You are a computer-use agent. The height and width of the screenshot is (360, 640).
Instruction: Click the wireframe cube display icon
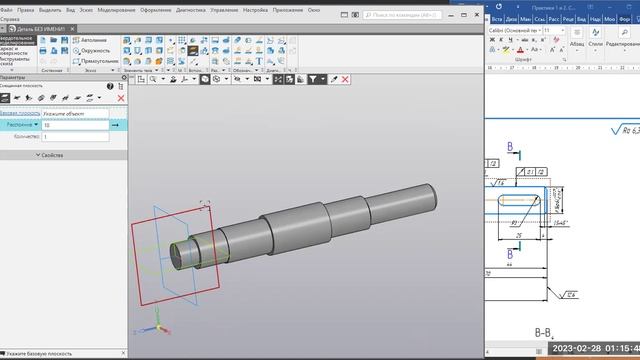click(x=216, y=79)
